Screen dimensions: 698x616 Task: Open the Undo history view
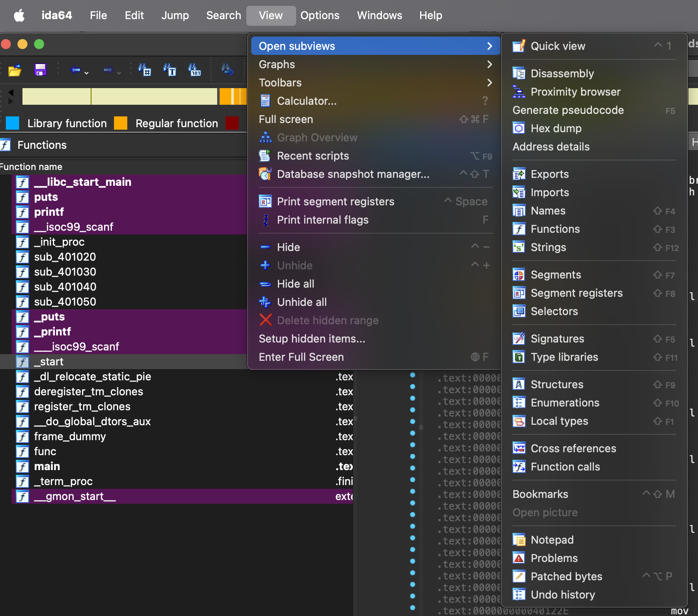click(594, 595)
